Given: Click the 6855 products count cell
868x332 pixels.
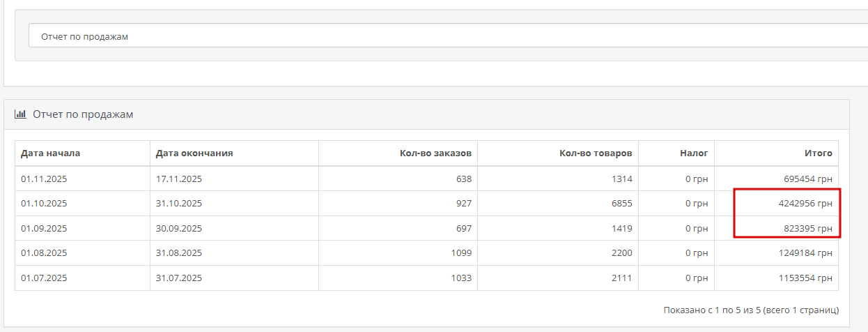Looking at the screenshot, I should (620, 204).
